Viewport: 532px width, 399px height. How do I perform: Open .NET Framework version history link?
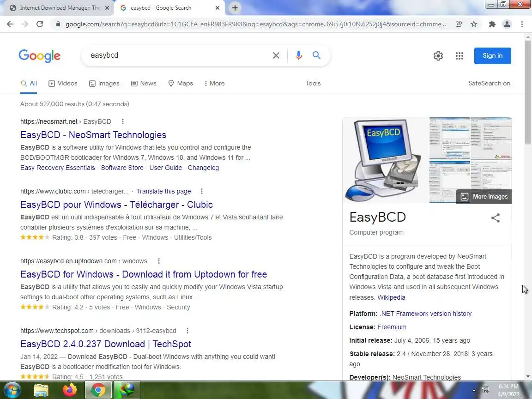click(425, 314)
